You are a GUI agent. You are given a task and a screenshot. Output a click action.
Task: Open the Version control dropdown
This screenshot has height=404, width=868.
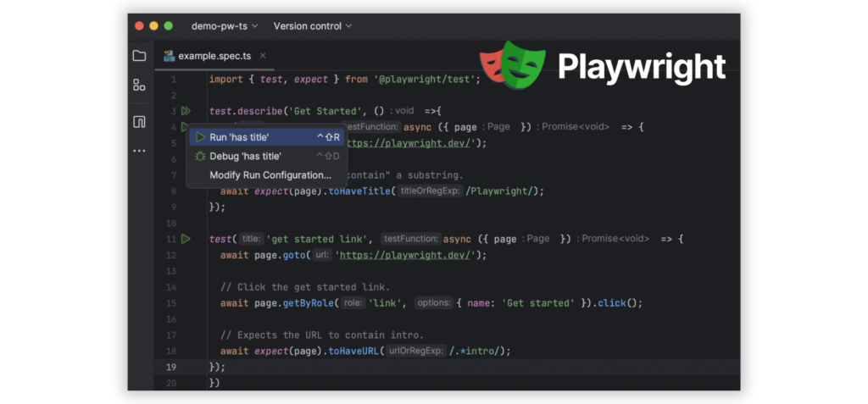[312, 26]
